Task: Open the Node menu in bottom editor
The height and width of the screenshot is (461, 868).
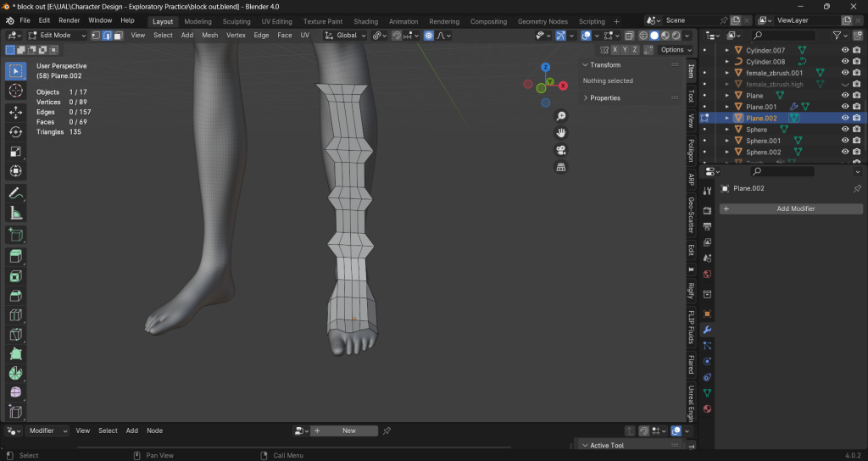Action: pos(154,430)
